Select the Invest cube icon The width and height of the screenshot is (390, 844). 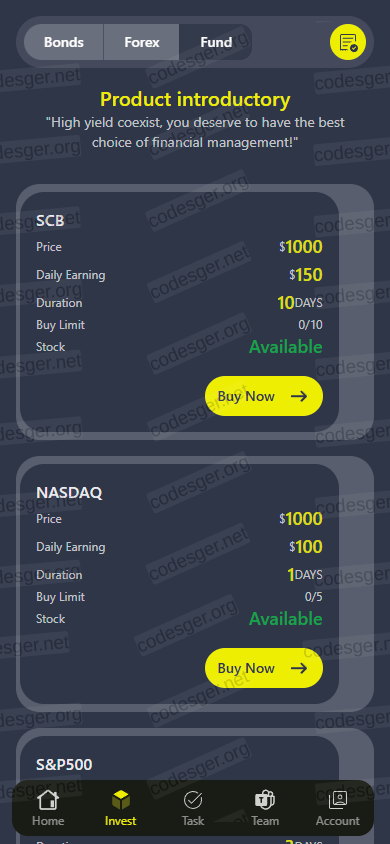coord(120,800)
